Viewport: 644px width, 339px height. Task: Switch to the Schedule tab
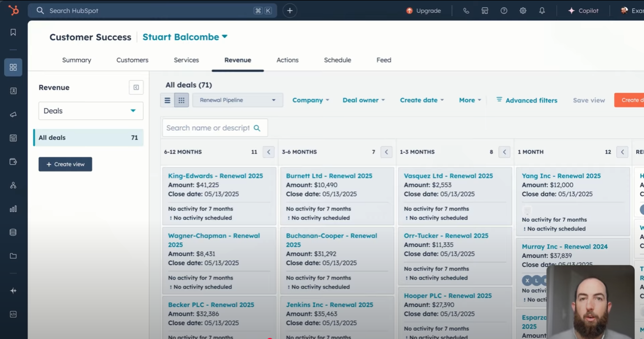coord(337,60)
